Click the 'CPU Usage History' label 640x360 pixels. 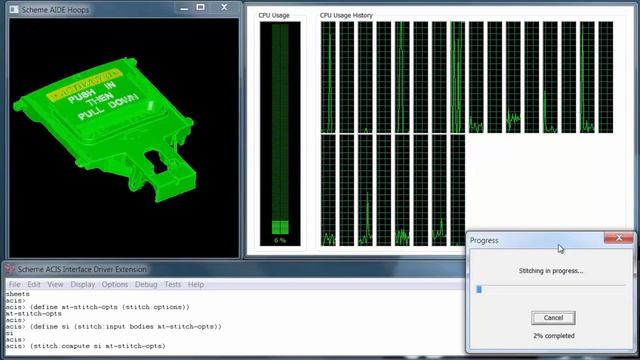346,15
